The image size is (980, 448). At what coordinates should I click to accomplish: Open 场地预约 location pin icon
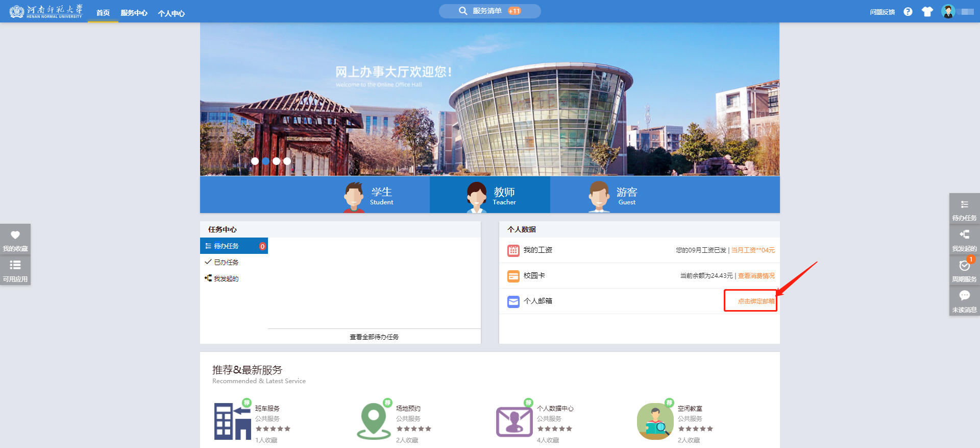(374, 421)
